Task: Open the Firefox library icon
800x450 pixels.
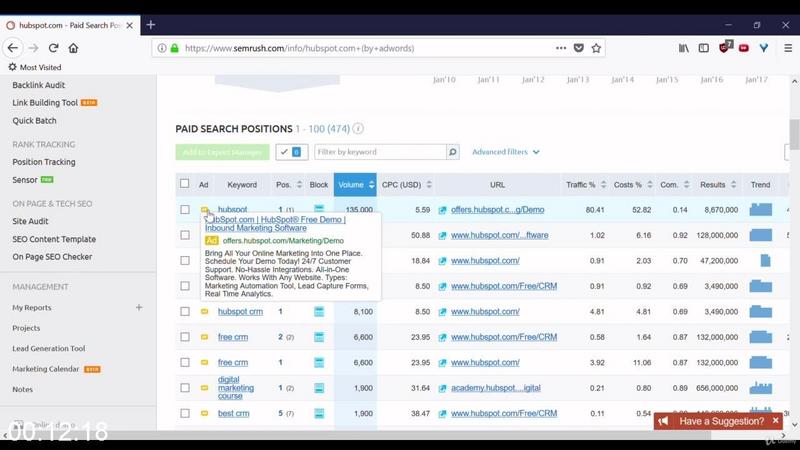Action: coord(684,48)
